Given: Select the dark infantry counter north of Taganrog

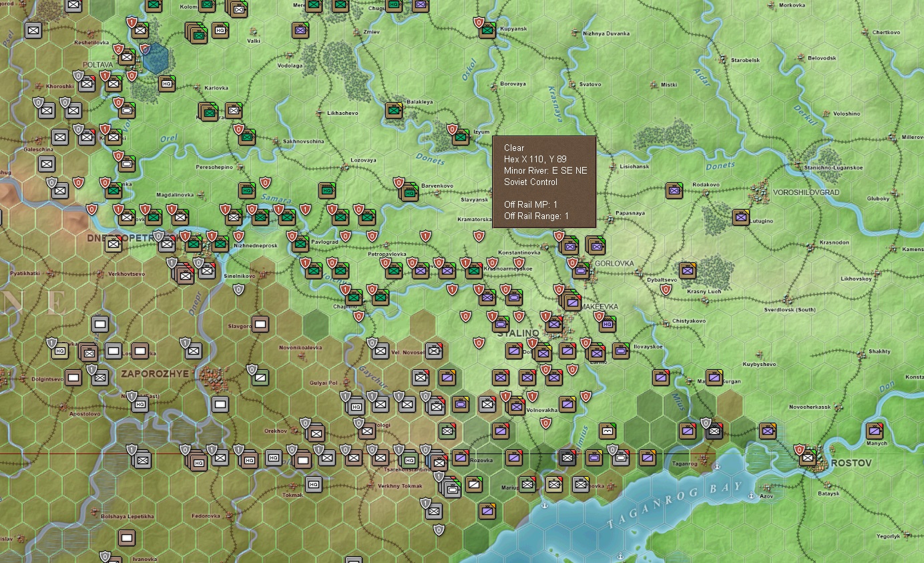Looking at the screenshot, I should pyautogui.click(x=714, y=431).
